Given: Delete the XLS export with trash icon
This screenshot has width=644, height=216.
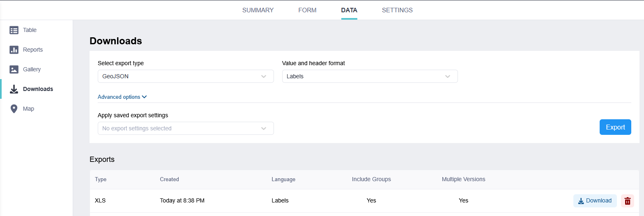Looking at the screenshot, I should pos(627,201).
